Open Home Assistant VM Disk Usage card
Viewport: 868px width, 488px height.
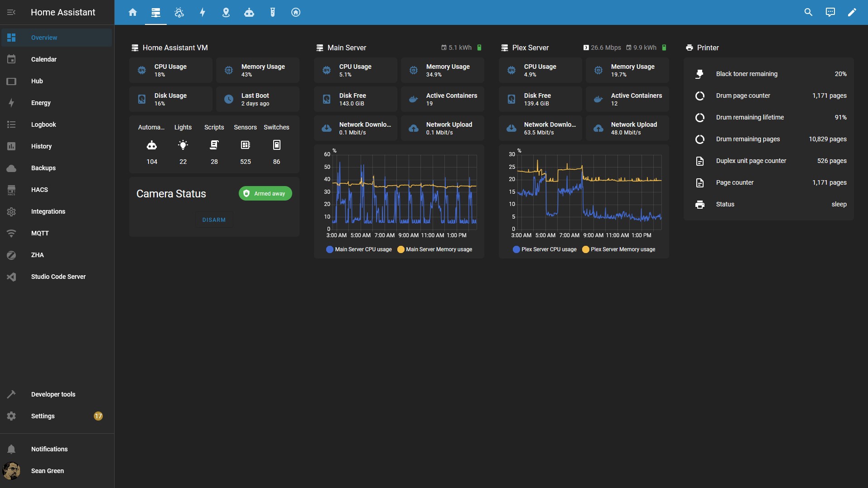pyautogui.click(x=171, y=99)
